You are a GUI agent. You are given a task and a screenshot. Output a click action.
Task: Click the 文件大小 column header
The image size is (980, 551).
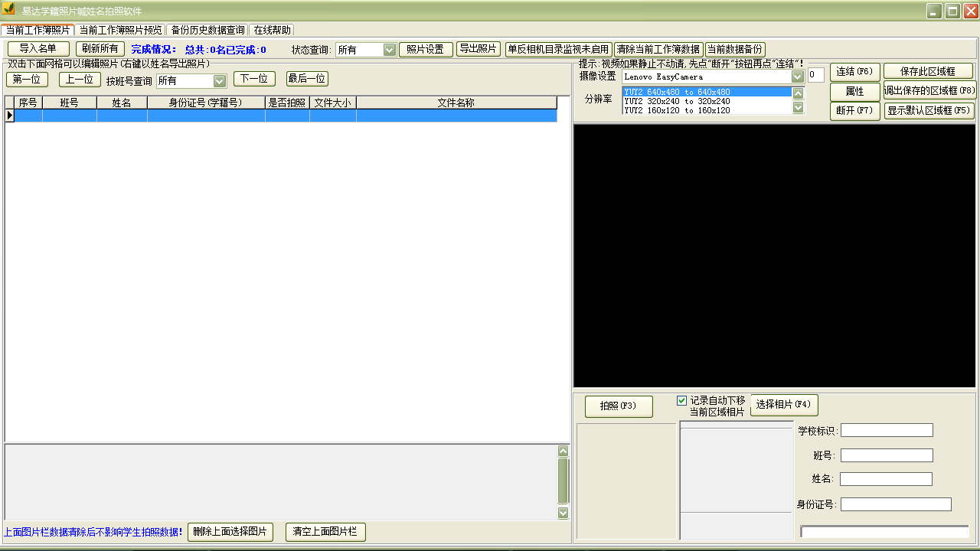333,103
